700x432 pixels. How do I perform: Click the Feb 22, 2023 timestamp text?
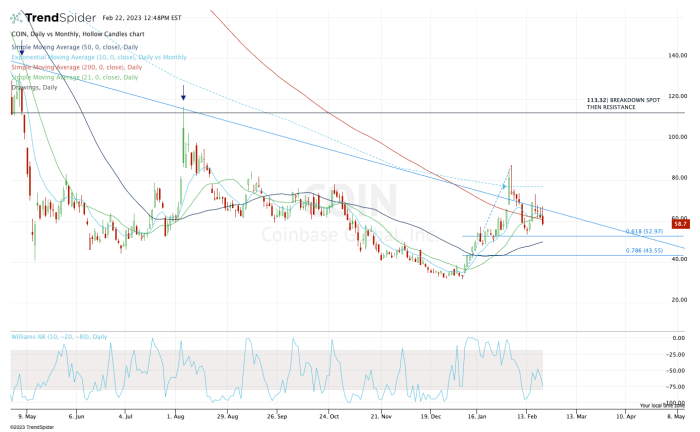(x=141, y=18)
